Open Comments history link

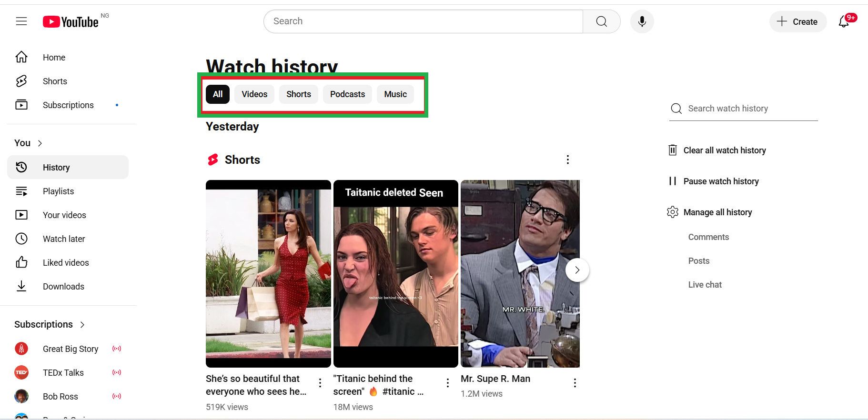tap(708, 237)
